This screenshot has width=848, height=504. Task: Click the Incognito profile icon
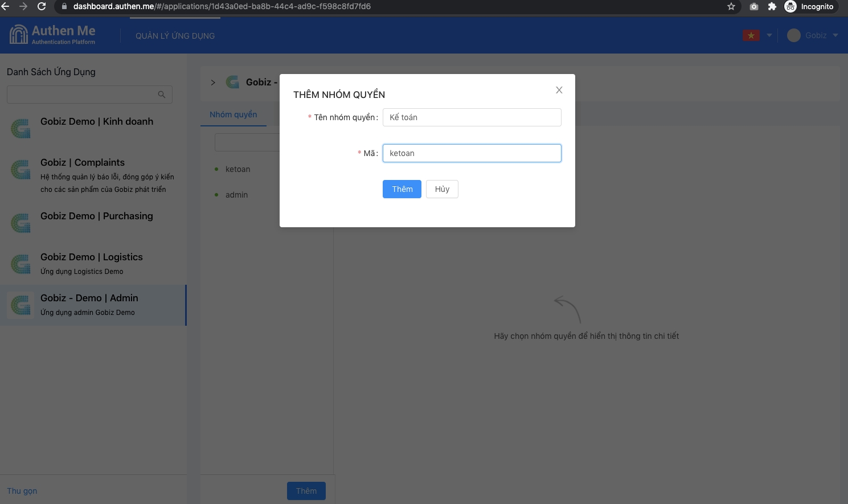[790, 6]
